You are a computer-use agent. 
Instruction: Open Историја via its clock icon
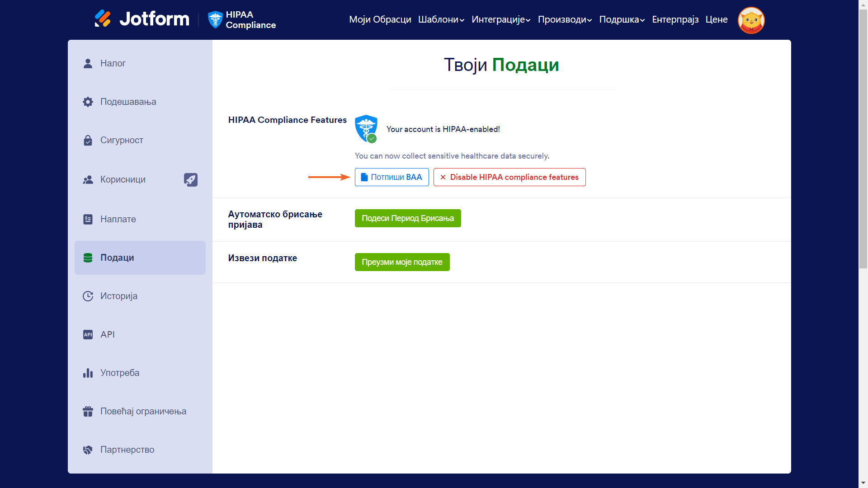[88, 296]
